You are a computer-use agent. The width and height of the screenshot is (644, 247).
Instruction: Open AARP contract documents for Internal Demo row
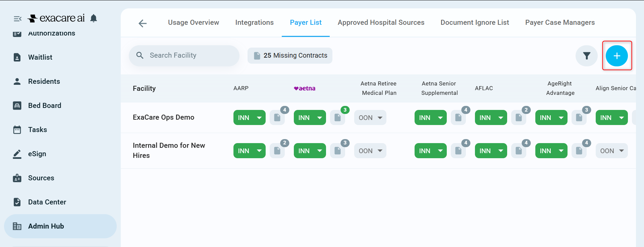click(x=277, y=151)
